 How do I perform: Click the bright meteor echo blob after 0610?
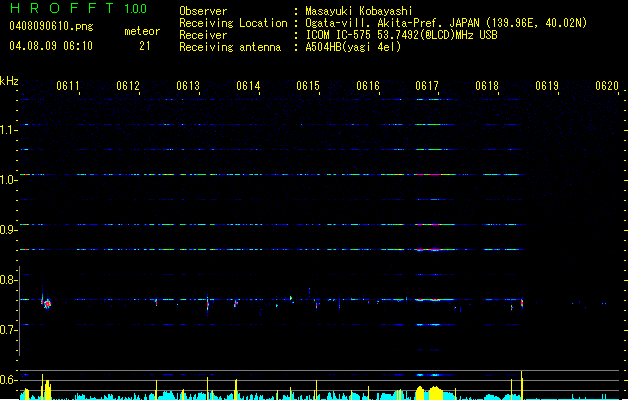pos(47,304)
